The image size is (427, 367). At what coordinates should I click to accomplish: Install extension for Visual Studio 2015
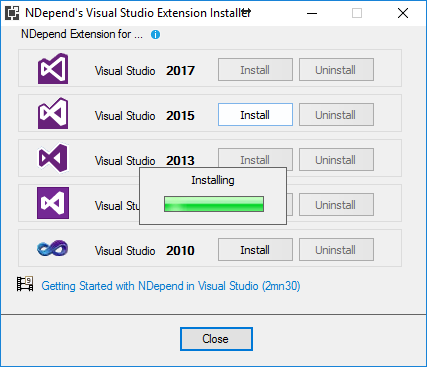tap(255, 115)
